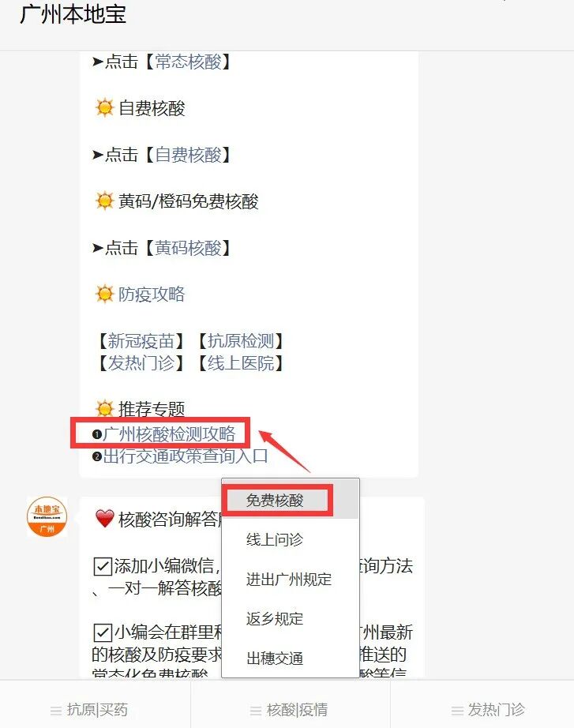Open the 广州核酸检测攻略 link

coord(169,434)
